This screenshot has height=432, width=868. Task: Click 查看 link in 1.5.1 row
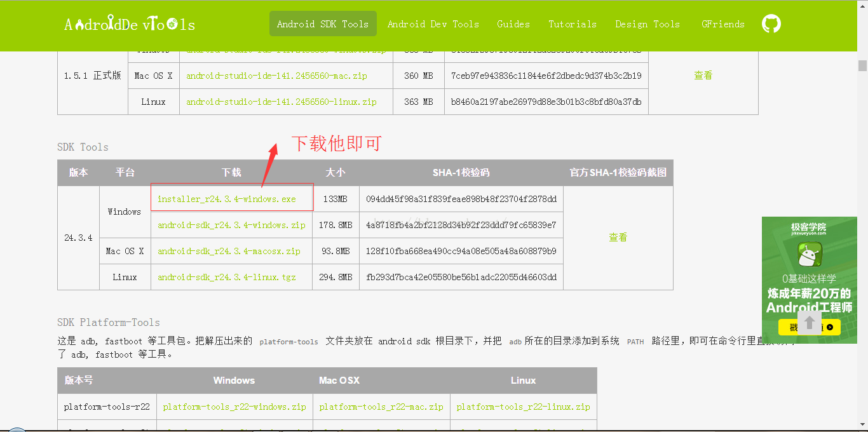click(703, 76)
